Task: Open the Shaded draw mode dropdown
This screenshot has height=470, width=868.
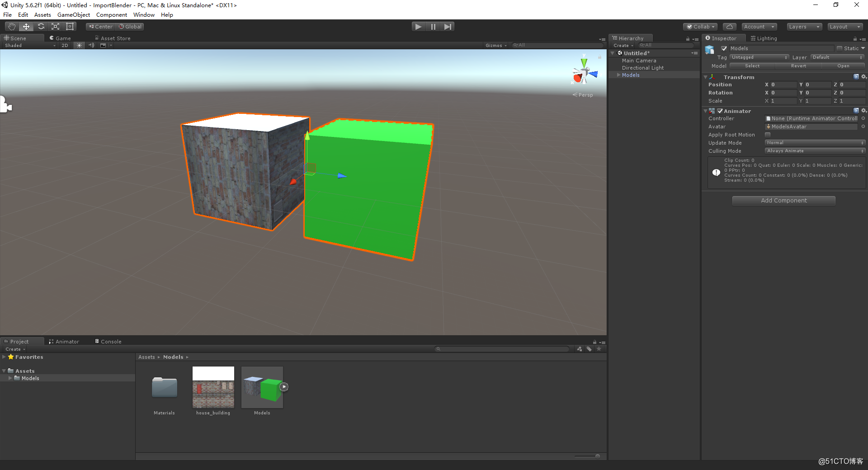Action: (30, 45)
